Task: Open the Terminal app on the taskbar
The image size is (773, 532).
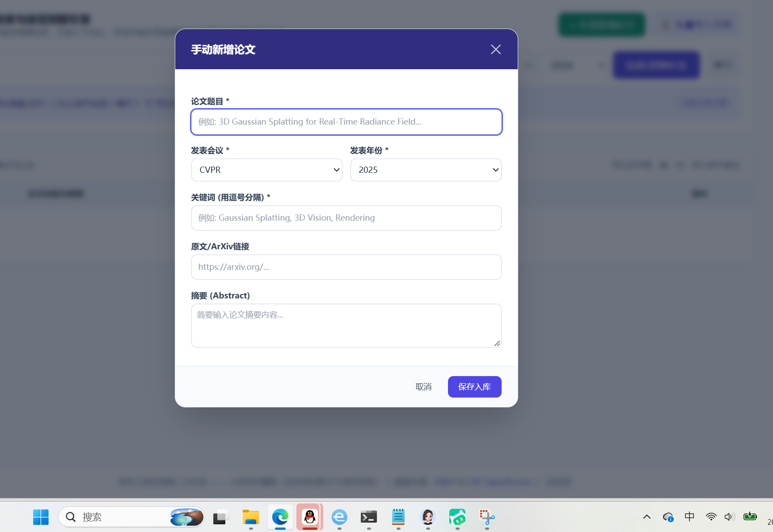Action: 369,517
